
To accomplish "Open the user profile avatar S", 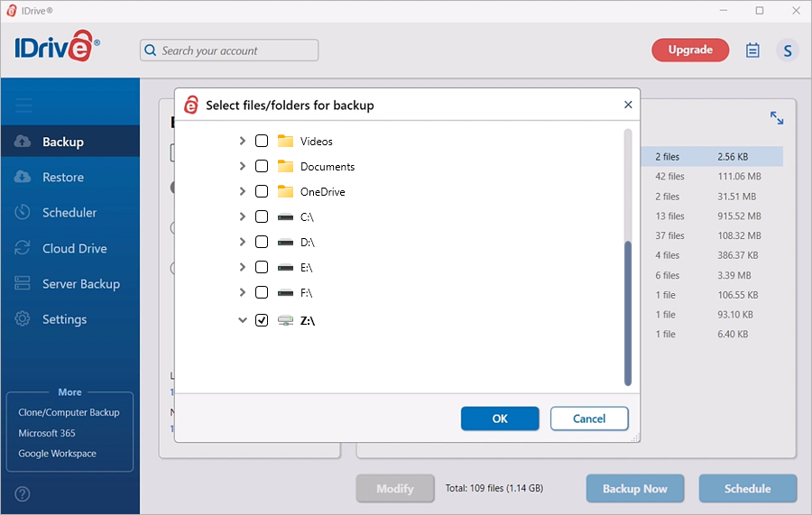I will coord(787,51).
